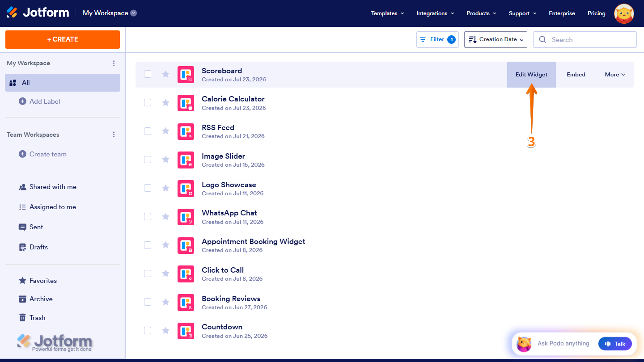Image resolution: width=644 pixels, height=362 pixels.
Task: Open the Enterprise page link
Action: point(562,13)
